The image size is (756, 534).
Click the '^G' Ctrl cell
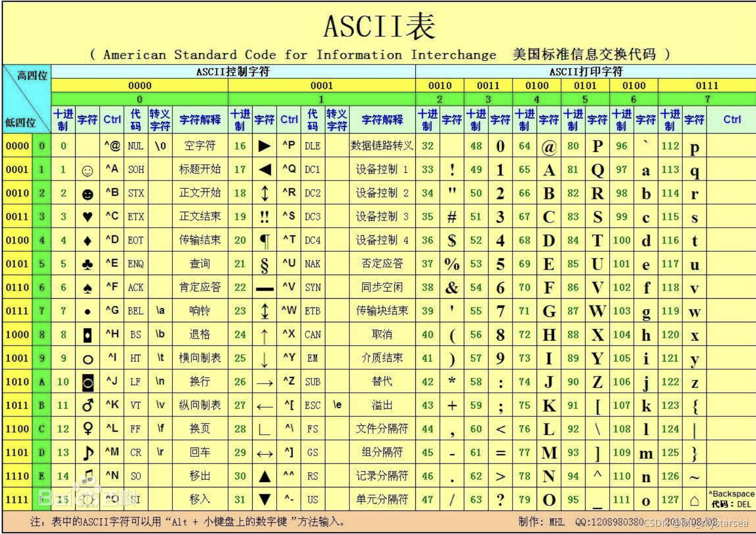(112, 310)
